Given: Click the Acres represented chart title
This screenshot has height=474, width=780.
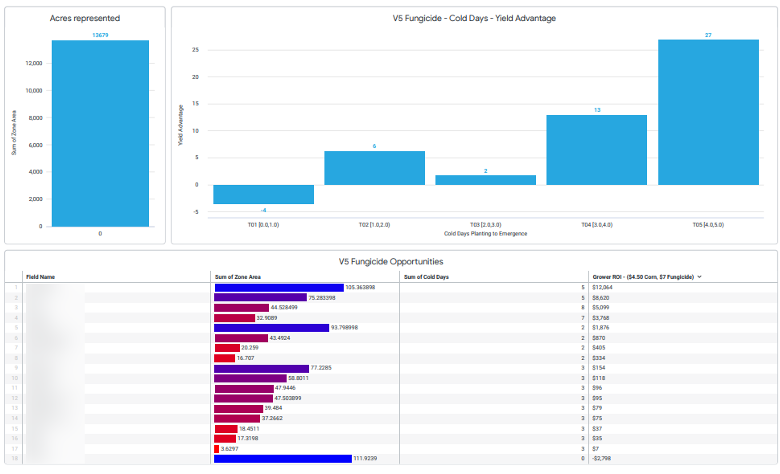Looking at the screenshot, I should pyautogui.click(x=85, y=18).
